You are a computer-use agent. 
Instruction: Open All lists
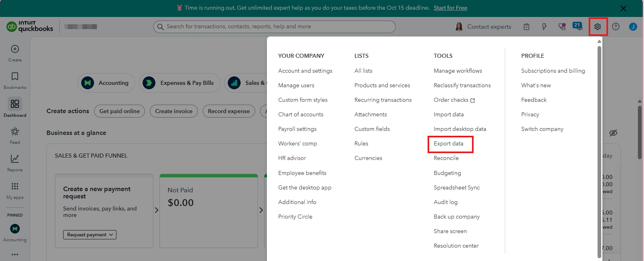pos(363,71)
